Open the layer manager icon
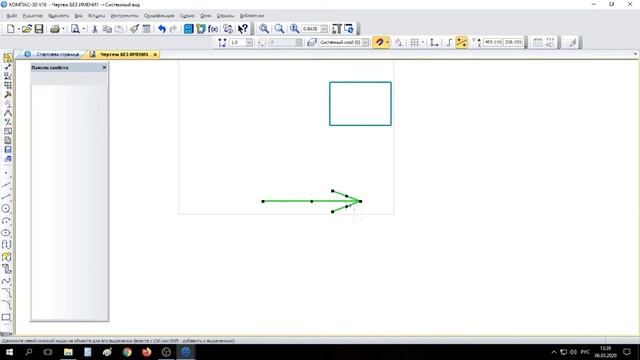 (312, 42)
